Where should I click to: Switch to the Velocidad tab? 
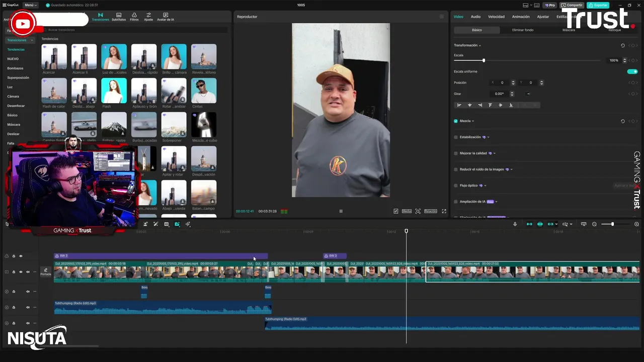pos(496,17)
